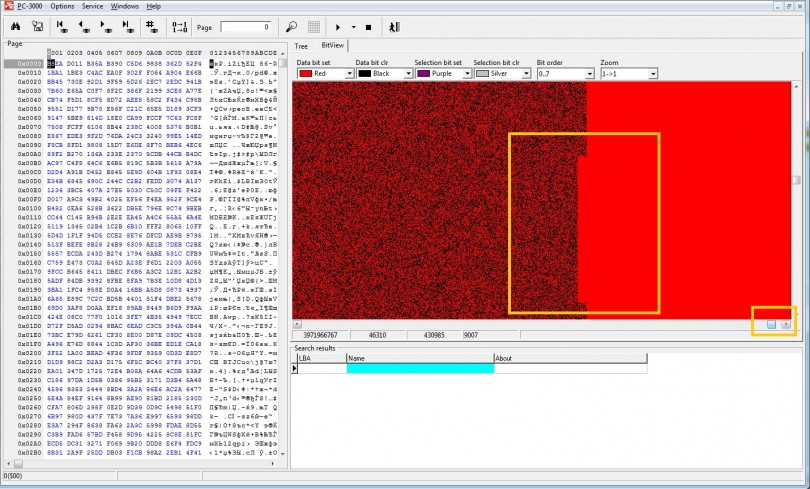Screen dimensions: 810x489
Task: Open the Service menu
Action: point(92,6)
